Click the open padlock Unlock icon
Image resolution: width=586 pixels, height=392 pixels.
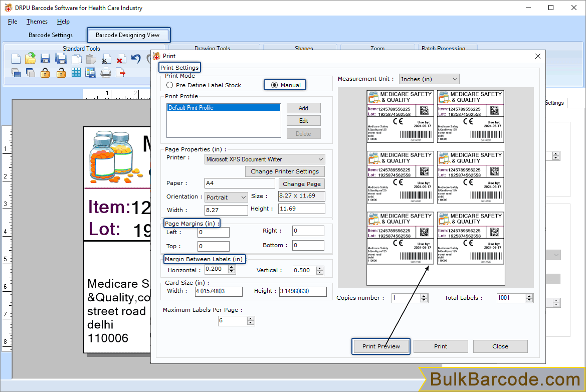click(61, 73)
